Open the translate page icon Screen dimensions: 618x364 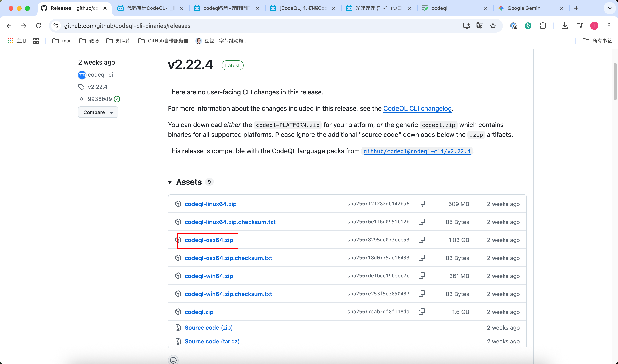pos(480,26)
